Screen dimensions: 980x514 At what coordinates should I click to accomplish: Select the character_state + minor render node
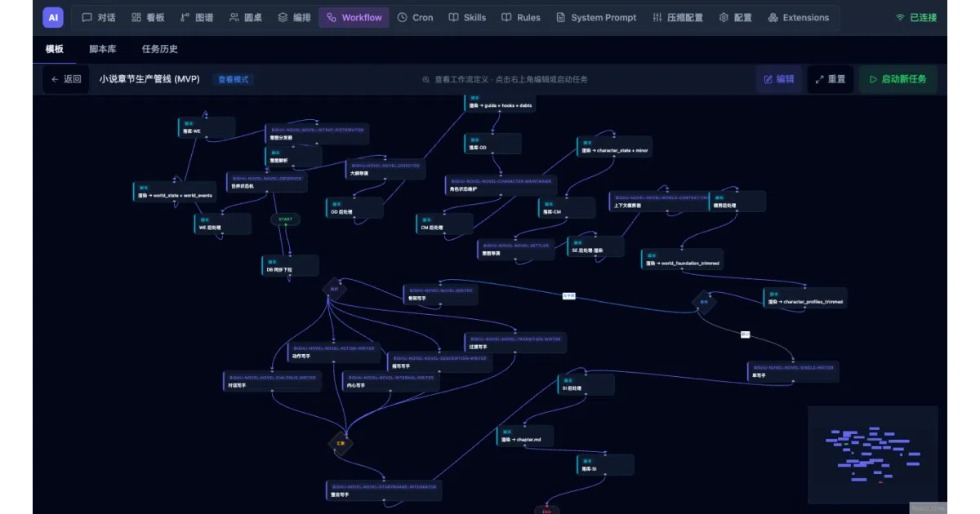[x=614, y=147]
